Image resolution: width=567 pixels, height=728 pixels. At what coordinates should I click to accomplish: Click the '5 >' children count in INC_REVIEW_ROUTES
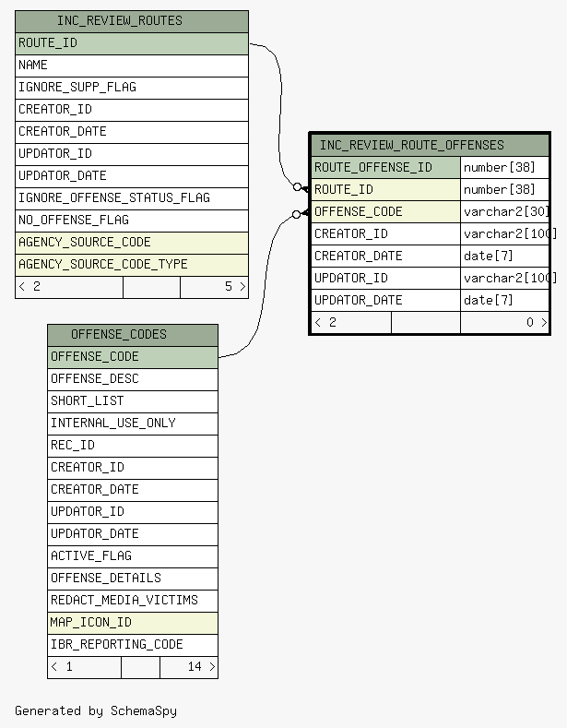(215, 287)
